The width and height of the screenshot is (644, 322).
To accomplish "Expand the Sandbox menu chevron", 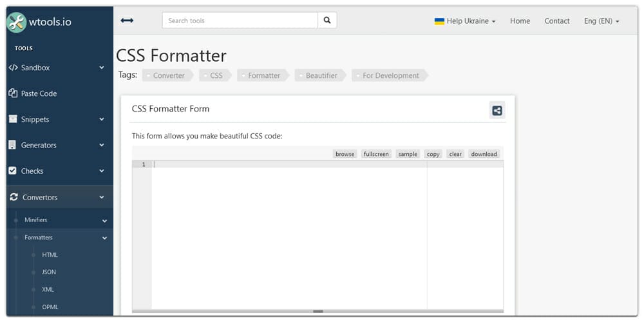I will (102, 68).
